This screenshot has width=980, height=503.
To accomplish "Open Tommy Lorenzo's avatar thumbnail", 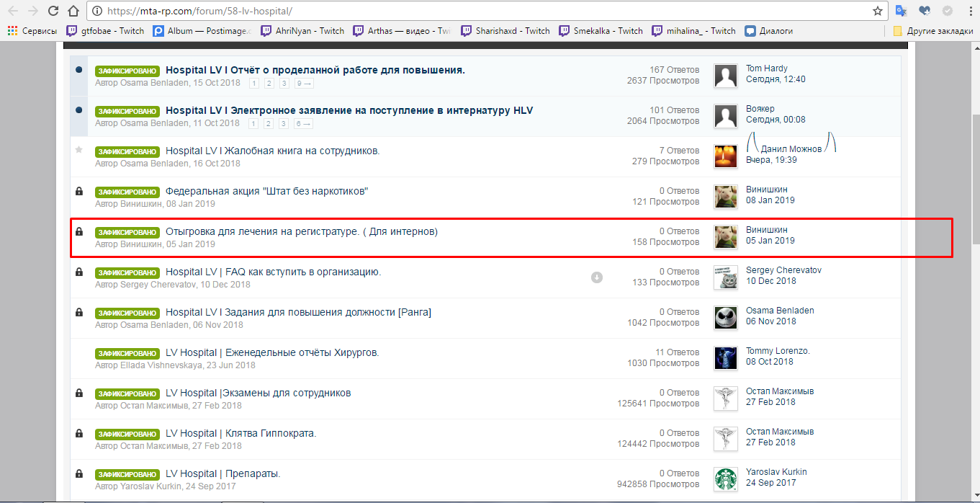I will pos(726,357).
